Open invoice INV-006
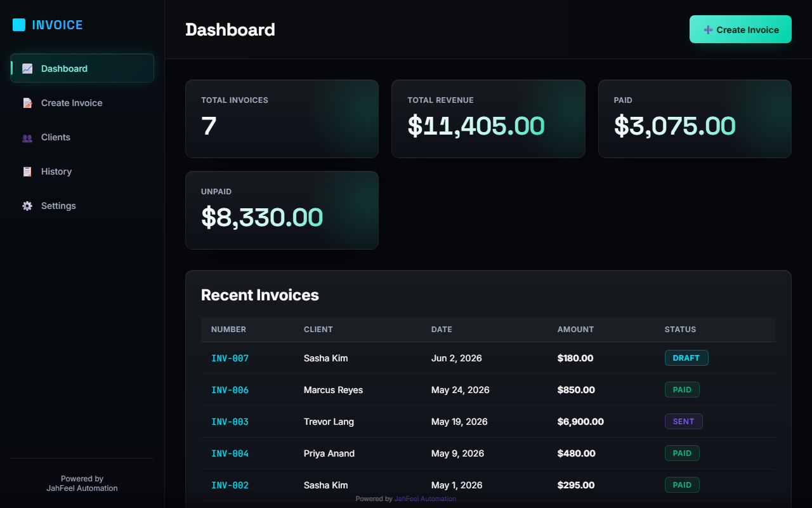 230,390
